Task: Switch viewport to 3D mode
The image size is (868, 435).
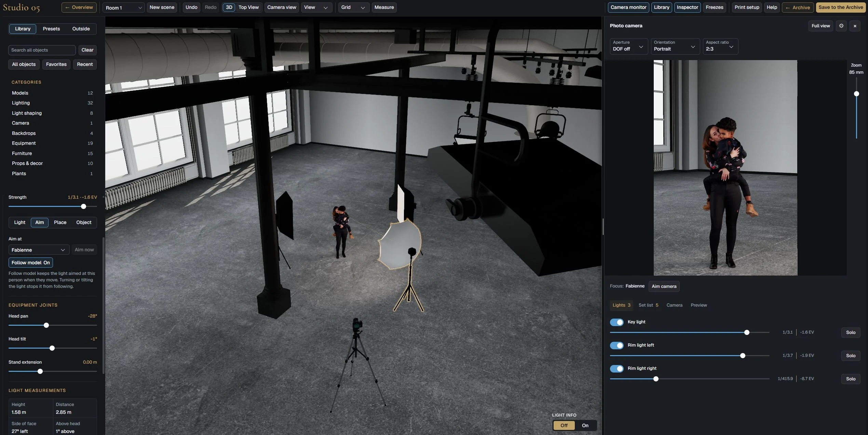Action: click(x=229, y=8)
